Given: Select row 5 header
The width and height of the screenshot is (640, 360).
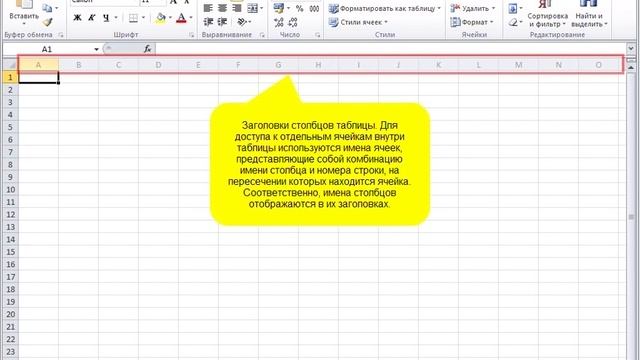Looking at the screenshot, I should pos(11,127).
